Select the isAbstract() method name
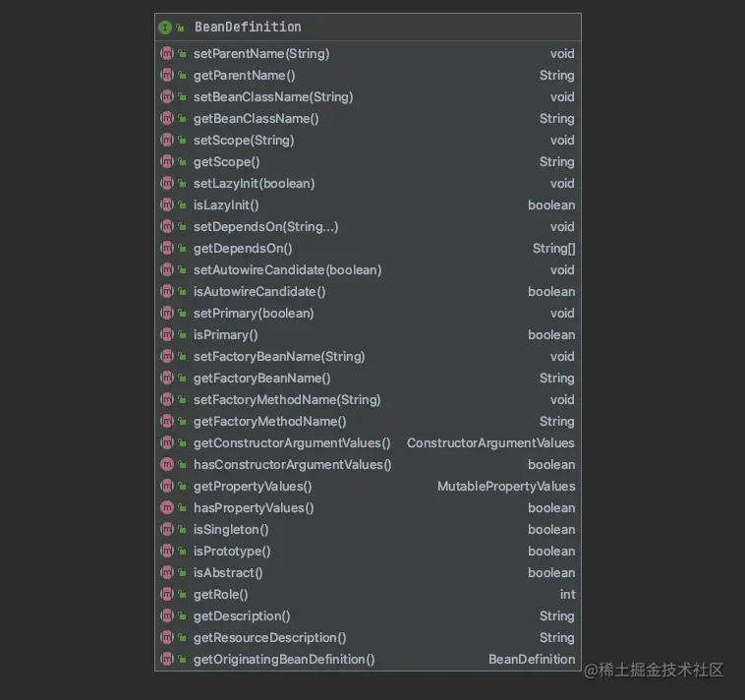Screen dimensions: 745x700 [228, 572]
